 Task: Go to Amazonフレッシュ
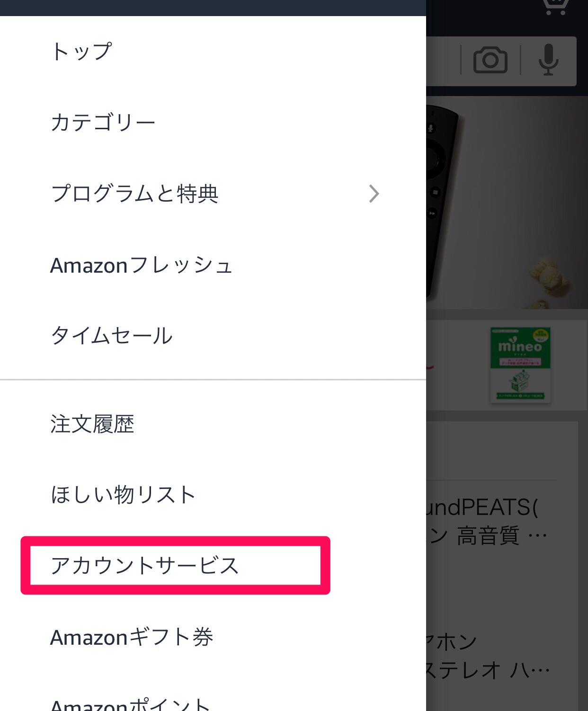(x=141, y=265)
